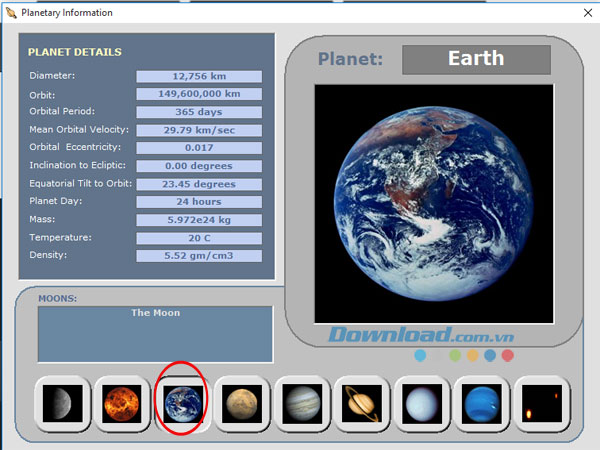Image resolution: width=600 pixels, height=450 pixels.
Task: Select the Pluto planet button
Action: 542,404
